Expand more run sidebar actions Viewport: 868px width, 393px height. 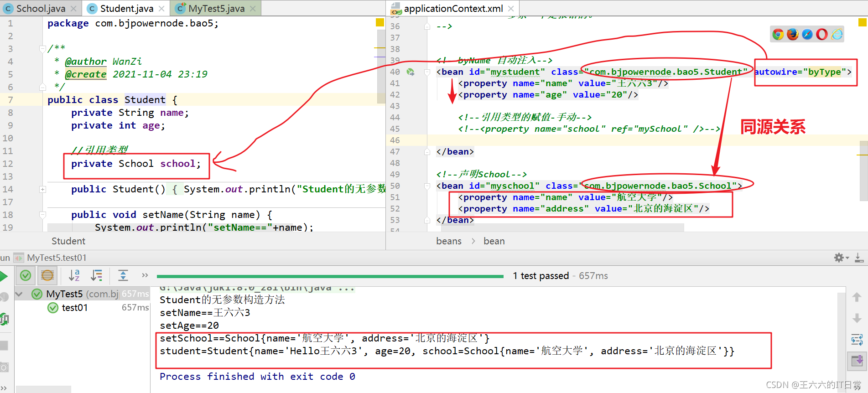[x=4, y=388]
